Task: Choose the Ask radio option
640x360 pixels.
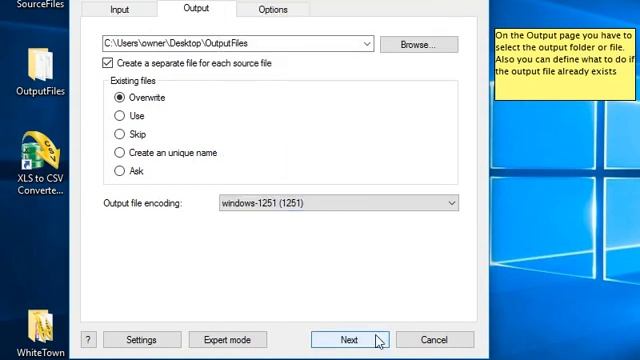Action: (x=119, y=171)
